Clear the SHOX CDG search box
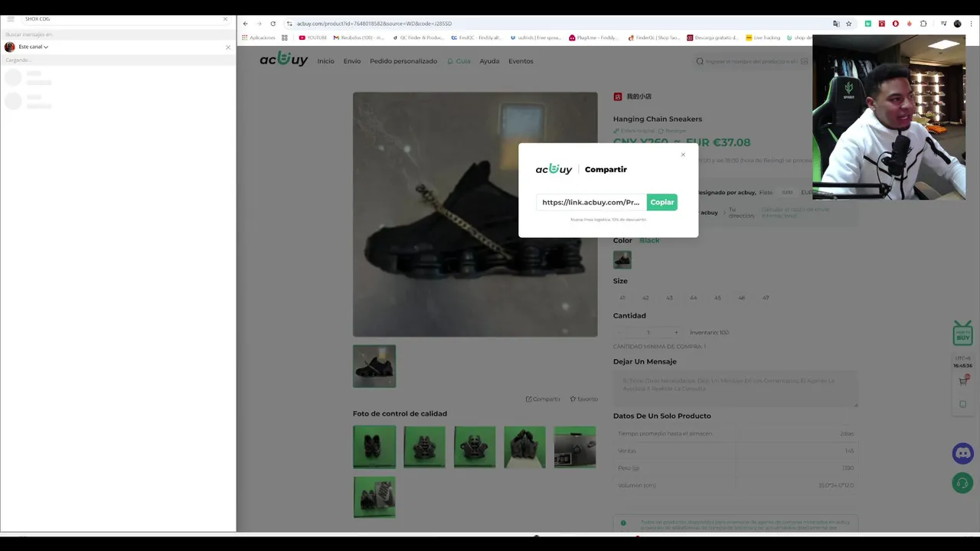This screenshot has width=980, height=551. pos(225,18)
